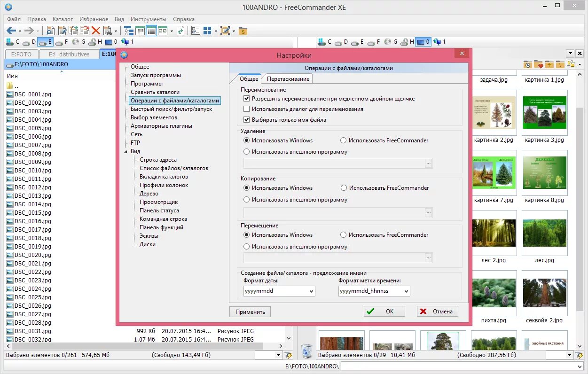588x374 pixels.
Task: Go back using the blue Back arrow
Action: click(11, 31)
